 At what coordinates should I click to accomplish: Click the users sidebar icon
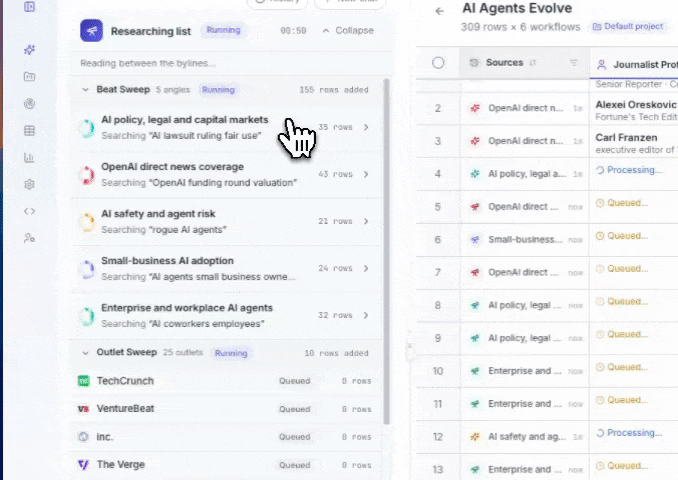29,238
